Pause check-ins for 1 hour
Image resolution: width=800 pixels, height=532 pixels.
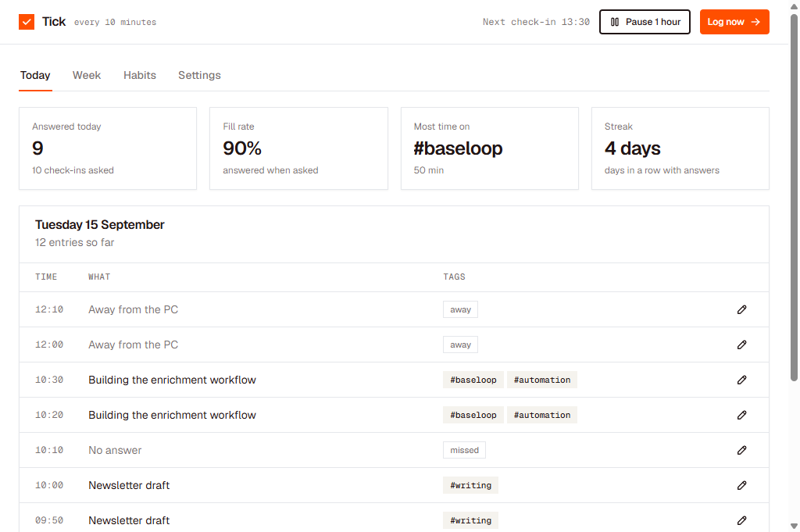click(645, 22)
